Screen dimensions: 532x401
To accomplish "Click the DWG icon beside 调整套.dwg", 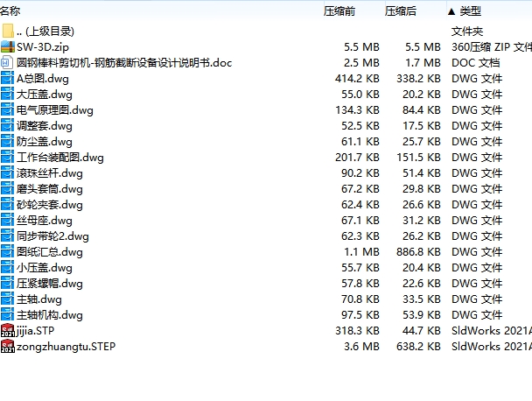I will coord(8,125).
